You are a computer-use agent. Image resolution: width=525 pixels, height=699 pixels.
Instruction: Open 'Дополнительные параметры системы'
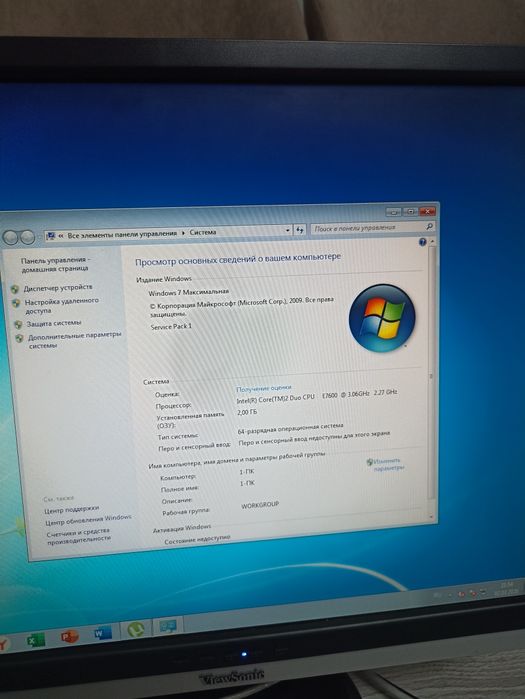click(74, 340)
